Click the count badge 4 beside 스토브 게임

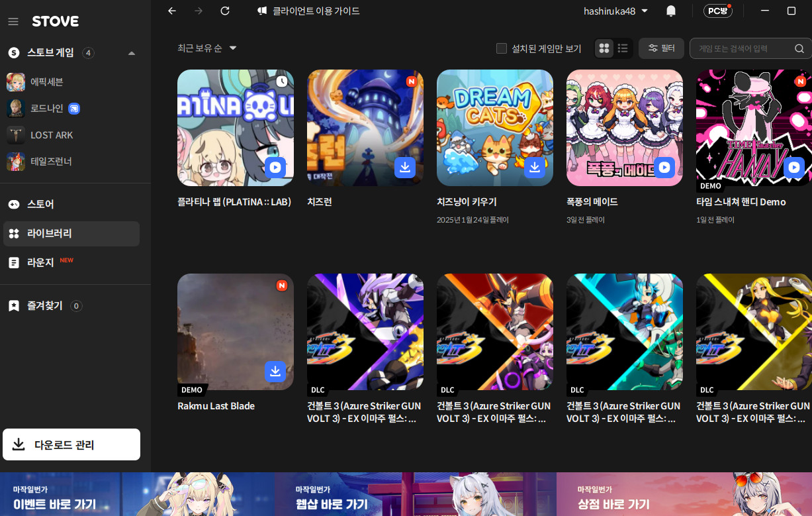(88, 53)
